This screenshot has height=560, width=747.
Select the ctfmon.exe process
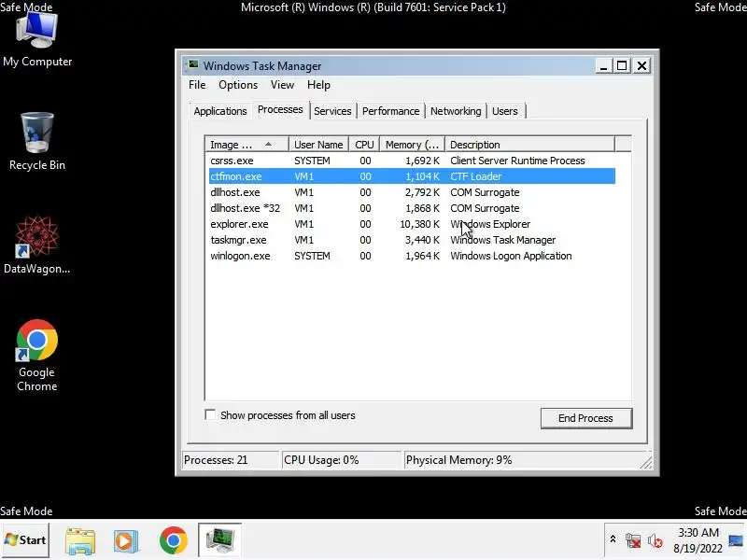coord(412,176)
